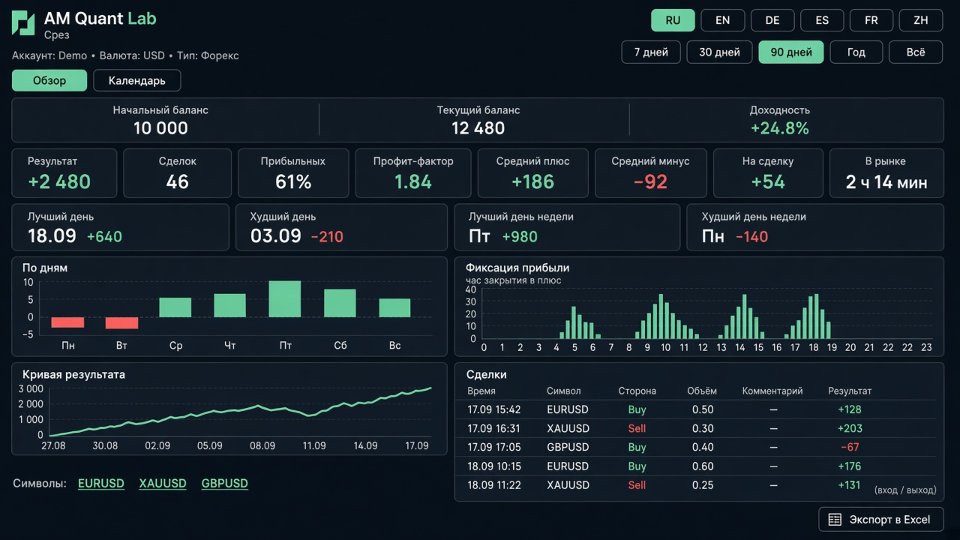The width and height of the screenshot is (960, 540).
Task: Click the Сделок card showing 46
Action: pyautogui.click(x=178, y=173)
